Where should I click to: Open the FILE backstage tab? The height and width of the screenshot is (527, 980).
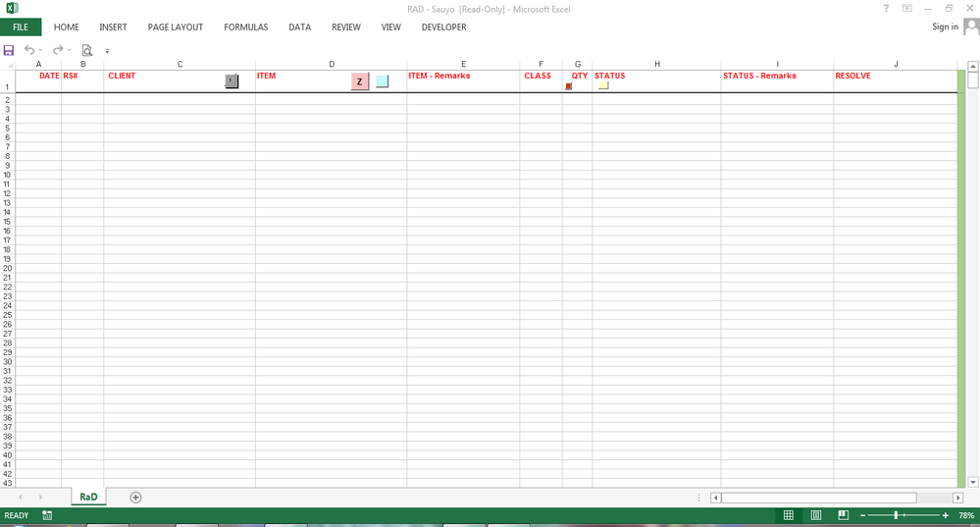click(21, 26)
